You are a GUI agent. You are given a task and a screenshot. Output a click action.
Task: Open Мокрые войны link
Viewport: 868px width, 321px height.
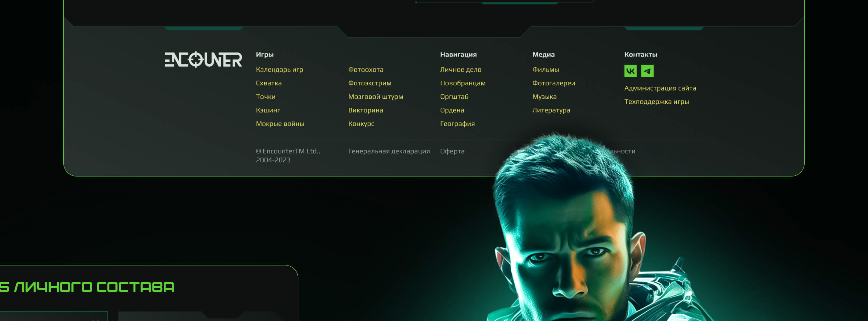click(280, 123)
